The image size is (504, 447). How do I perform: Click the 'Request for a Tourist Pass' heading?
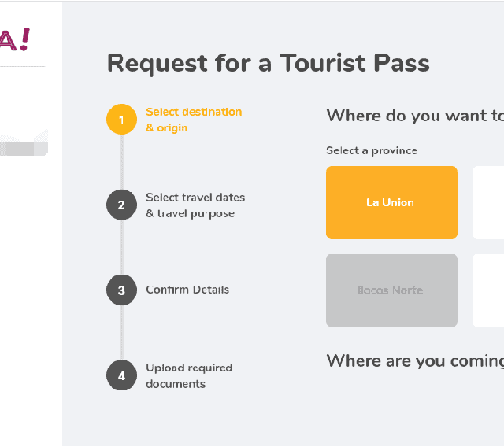(x=268, y=63)
